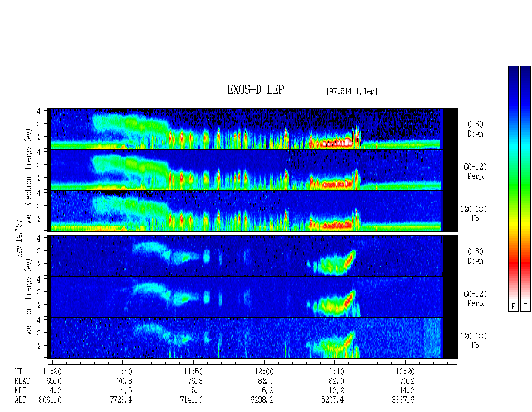
Task: Click the ALT row label
Action: (20, 400)
